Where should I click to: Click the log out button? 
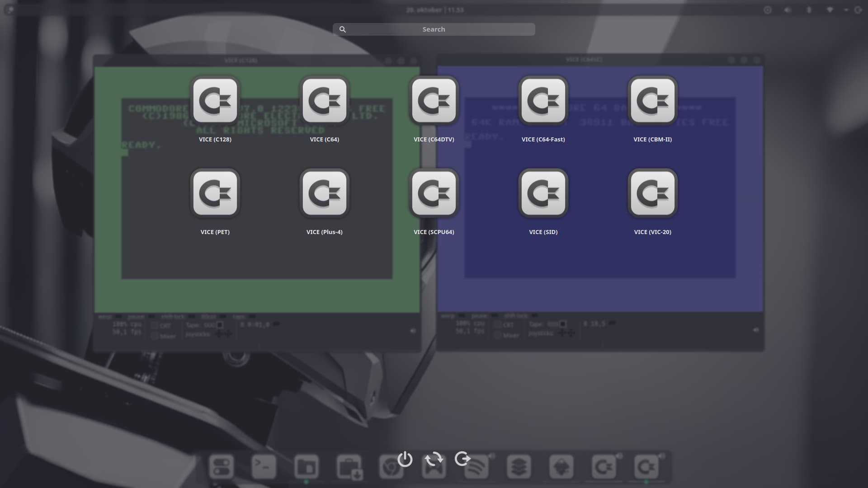[462, 459]
